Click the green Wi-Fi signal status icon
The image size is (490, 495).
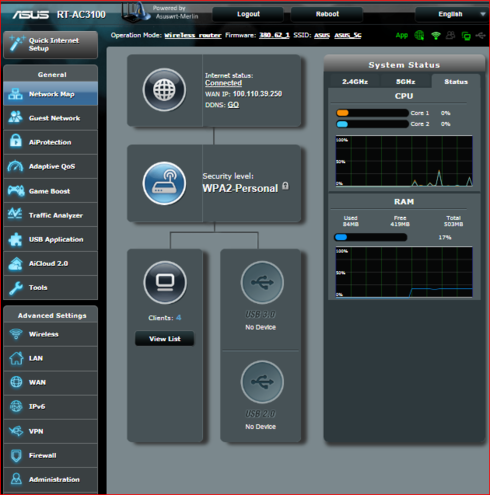(436, 35)
